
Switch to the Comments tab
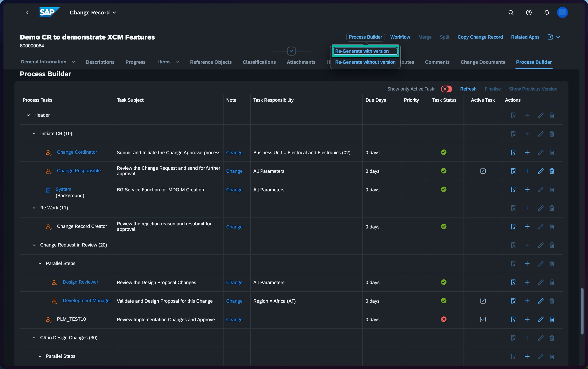(437, 62)
